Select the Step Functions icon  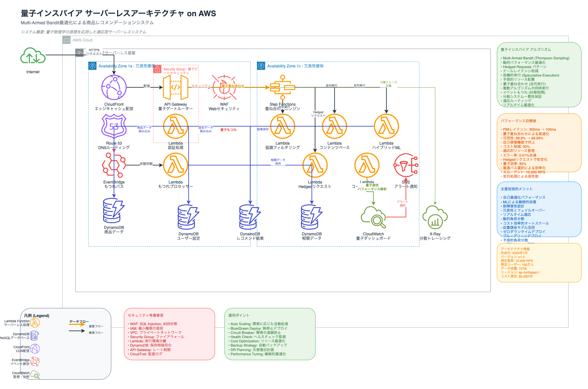[x=282, y=87]
